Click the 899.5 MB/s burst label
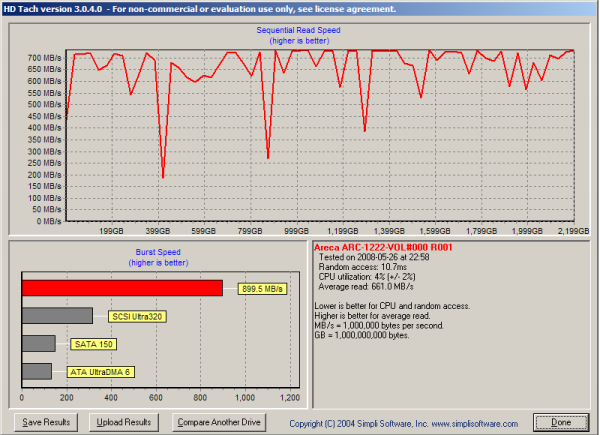The height and width of the screenshot is (435, 600). pos(262,288)
